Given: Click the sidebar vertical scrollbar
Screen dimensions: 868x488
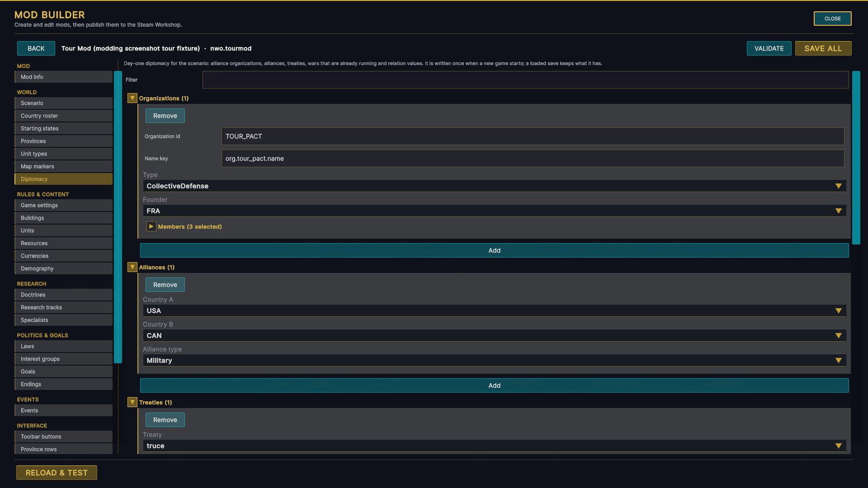Looking at the screenshot, I should (x=118, y=217).
